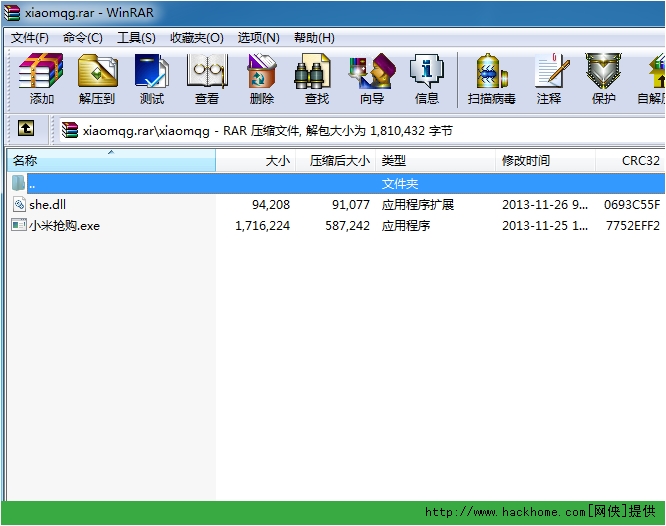Viewport: 666px width, 526px height.
Task: Open the 选项(N) options menu
Action: [258, 38]
